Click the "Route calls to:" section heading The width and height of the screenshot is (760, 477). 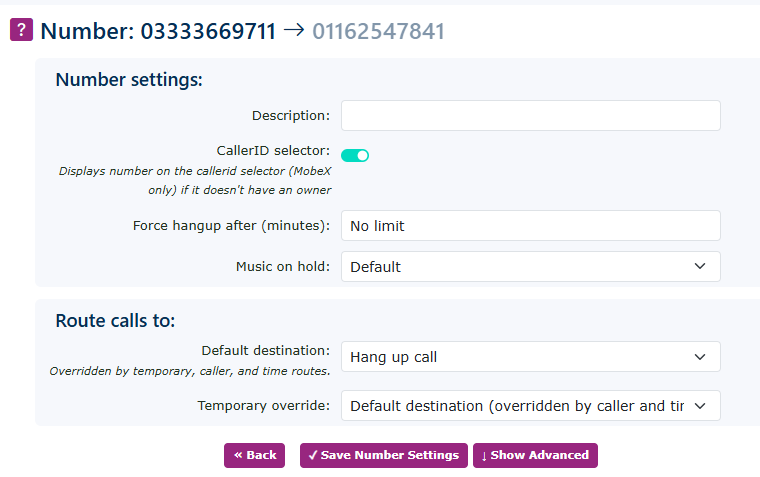(115, 321)
